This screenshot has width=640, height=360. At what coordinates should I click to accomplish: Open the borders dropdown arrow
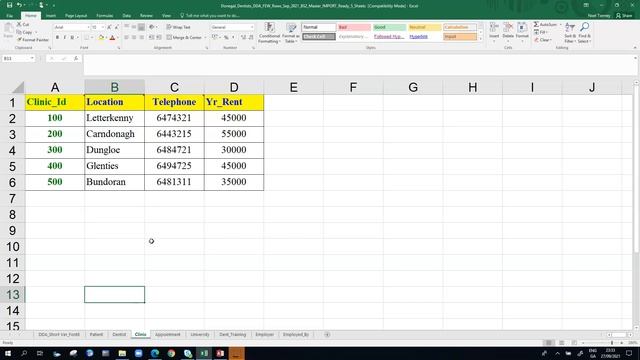click(x=92, y=38)
